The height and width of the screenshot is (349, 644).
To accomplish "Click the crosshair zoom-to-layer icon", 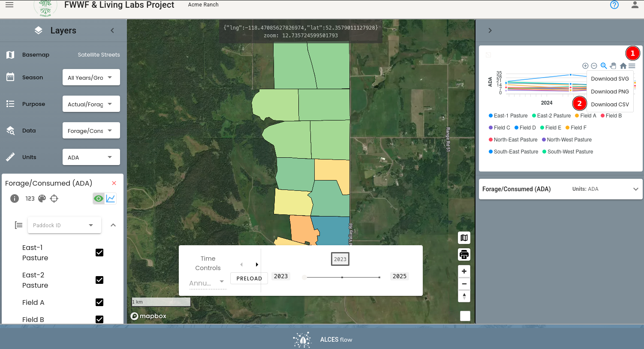I will pos(54,199).
